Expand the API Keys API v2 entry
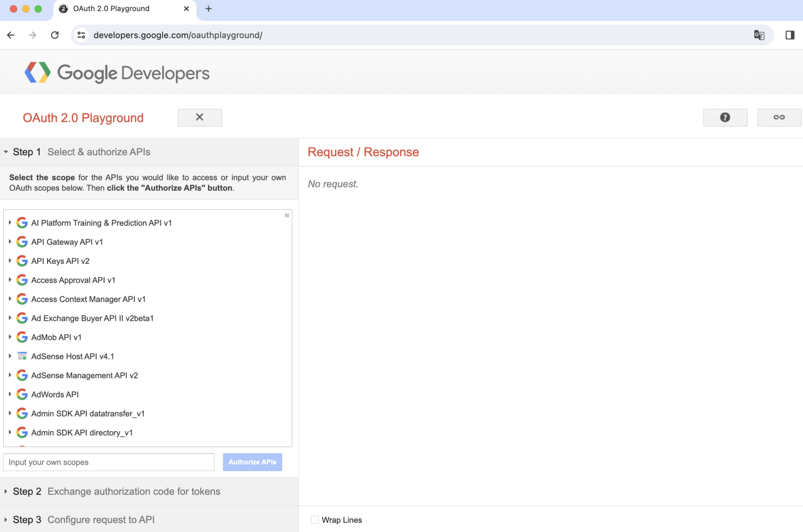Viewport: 803px width, 532px height. 10,261
